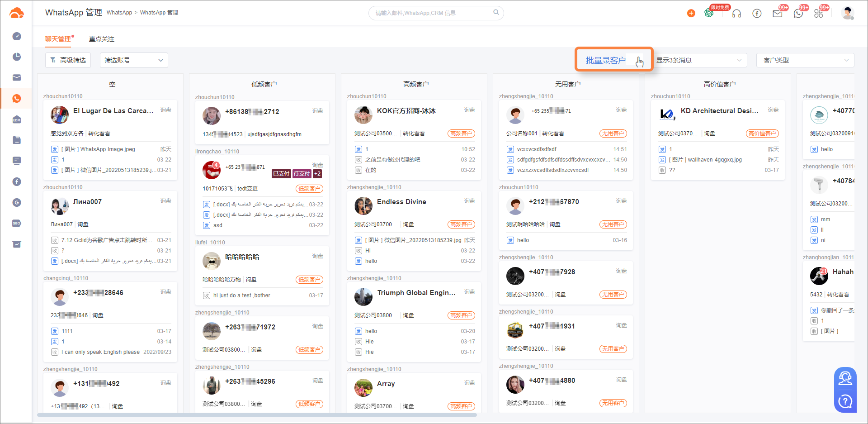Image resolution: width=868 pixels, height=424 pixels.
Task: Open message vcxxvcsdfsdfsdf
Action: click(x=537, y=149)
